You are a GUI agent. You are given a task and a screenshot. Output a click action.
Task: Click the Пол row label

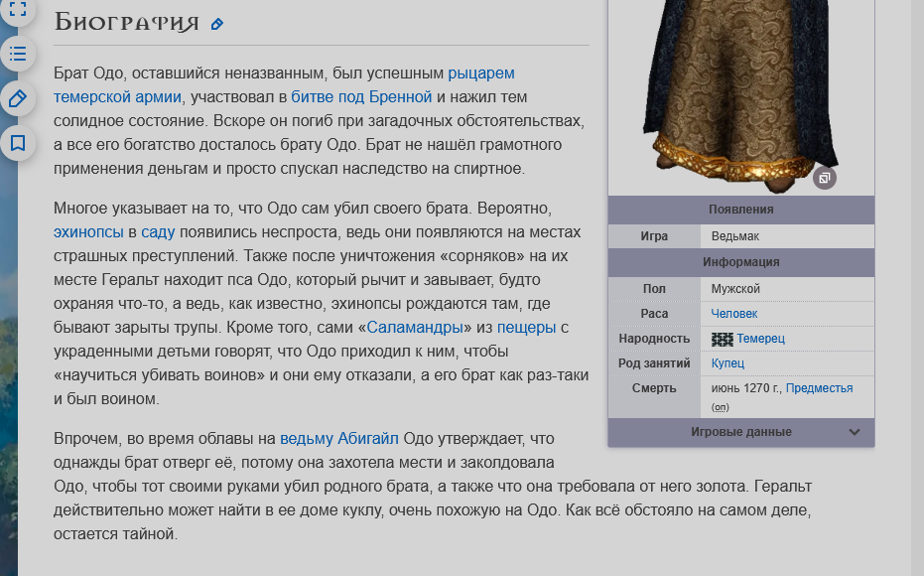point(654,289)
